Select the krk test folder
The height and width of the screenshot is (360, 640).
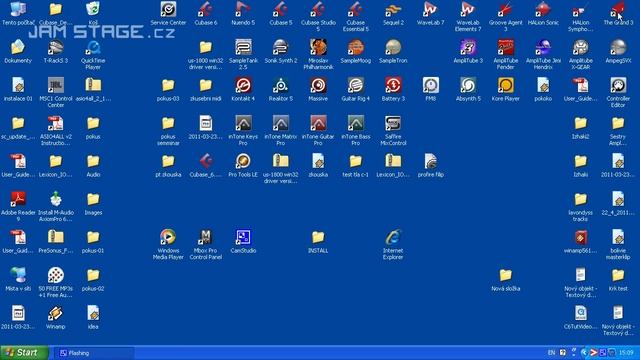click(618, 275)
